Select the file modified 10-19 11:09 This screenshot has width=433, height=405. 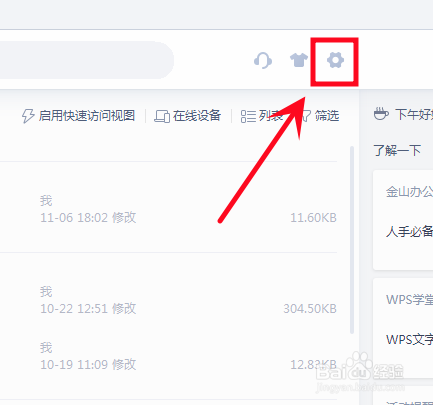pyautogui.click(x=168, y=356)
